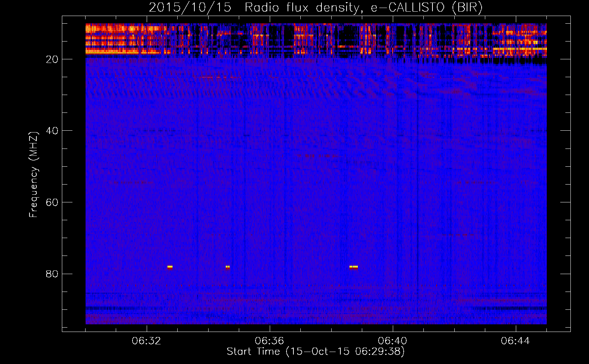This screenshot has width=589, height=364.
Task: Click the 'Frequency (MHZ)' axis label
Action: coord(33,175)
